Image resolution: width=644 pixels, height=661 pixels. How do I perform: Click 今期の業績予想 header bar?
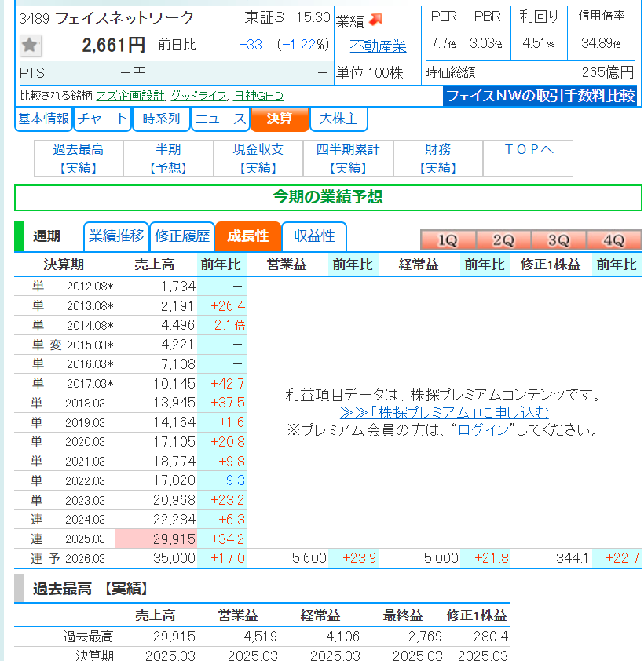(327, 197)
